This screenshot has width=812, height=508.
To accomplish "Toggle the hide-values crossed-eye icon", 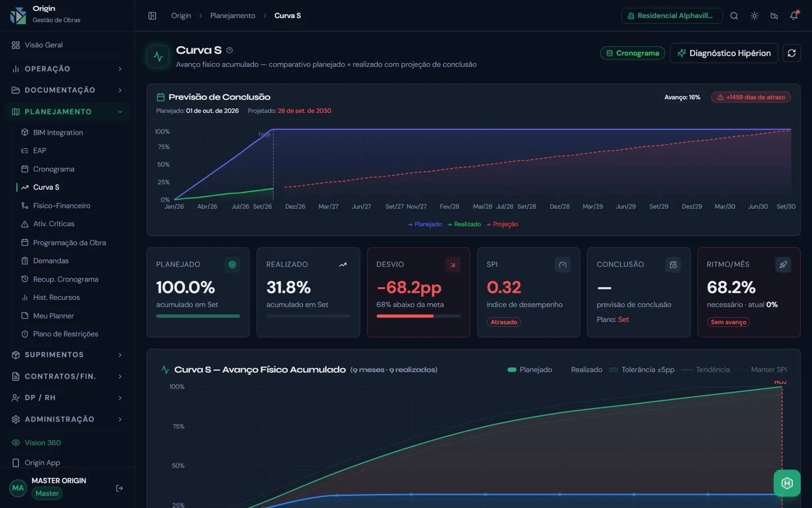I will tap(774, 16).
